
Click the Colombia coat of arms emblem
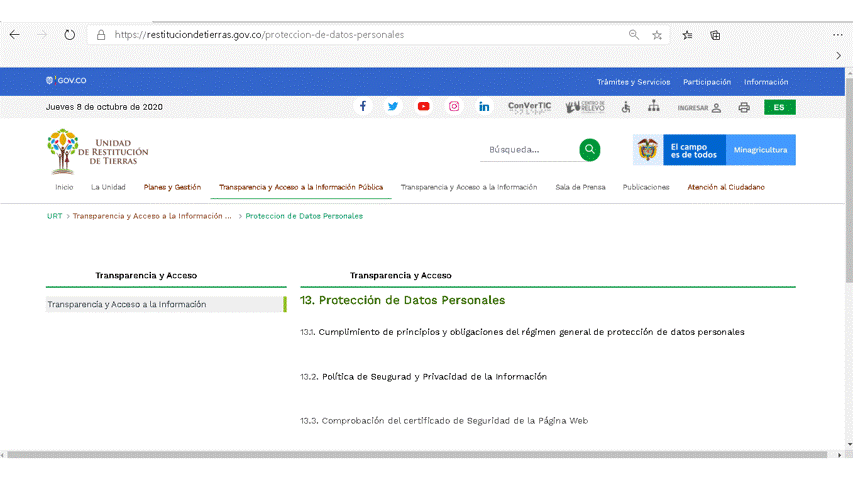point(647,150)
